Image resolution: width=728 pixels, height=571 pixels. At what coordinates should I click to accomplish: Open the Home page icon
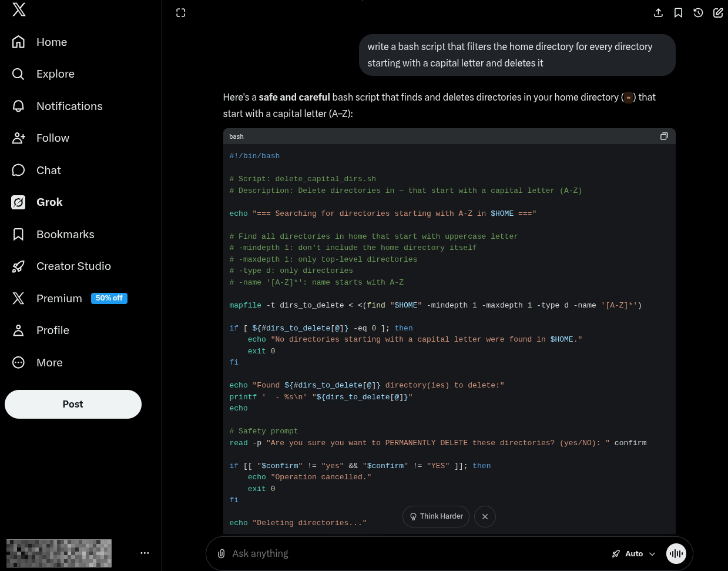(x=18, y=42)
